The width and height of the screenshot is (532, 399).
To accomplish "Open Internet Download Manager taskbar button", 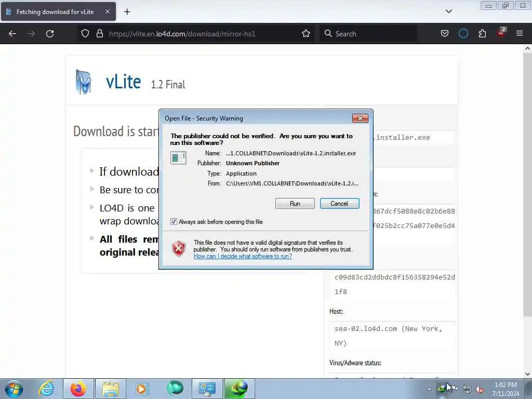I will click(239, 389).
